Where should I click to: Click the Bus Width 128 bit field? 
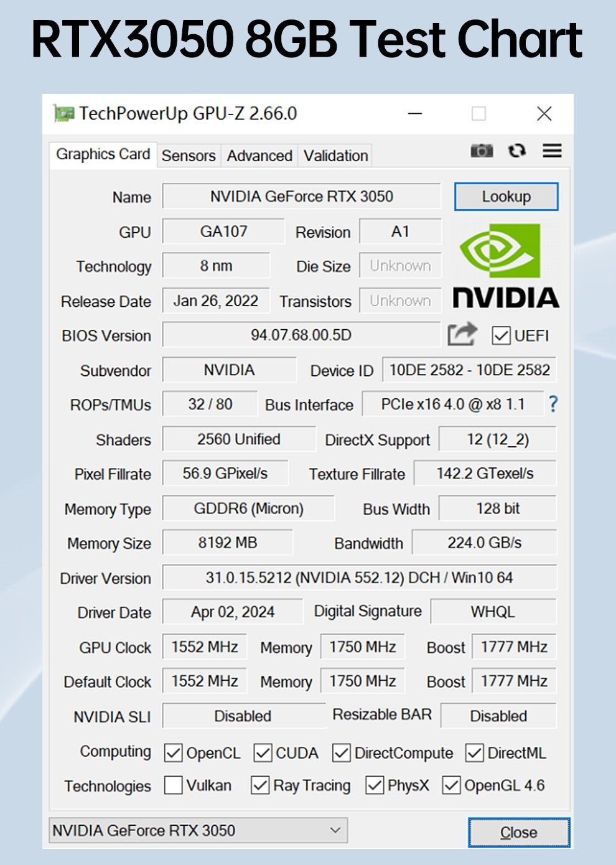pos(497,508)
